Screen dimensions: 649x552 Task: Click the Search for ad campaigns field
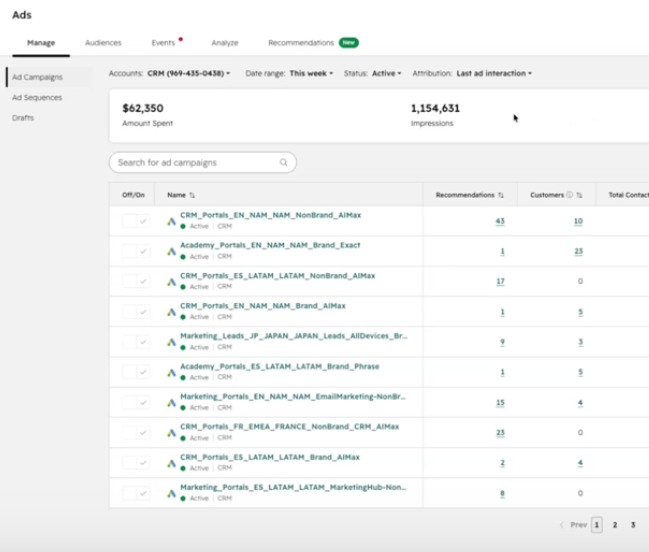coord(202,162)
